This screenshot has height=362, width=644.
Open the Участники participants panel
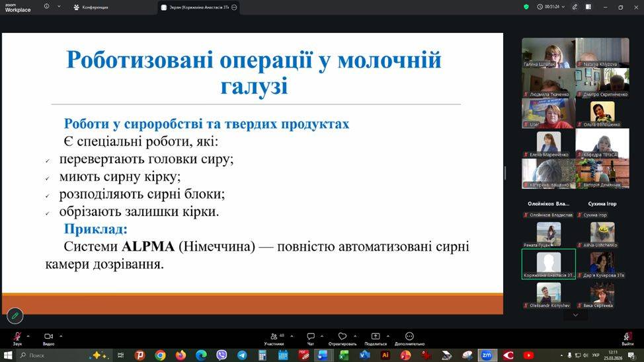(x=274, y=337)
